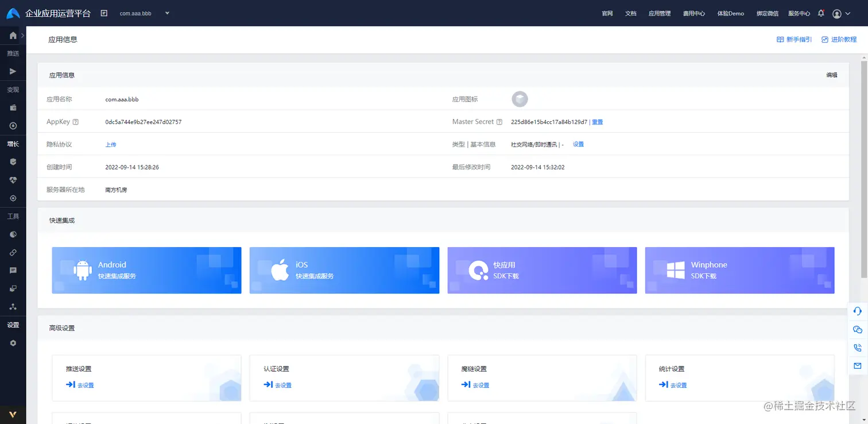Viewport: 868px width, 424px height.
Task: Go to 应用管理 in top navigation
Action: click(x=660, y=14)
